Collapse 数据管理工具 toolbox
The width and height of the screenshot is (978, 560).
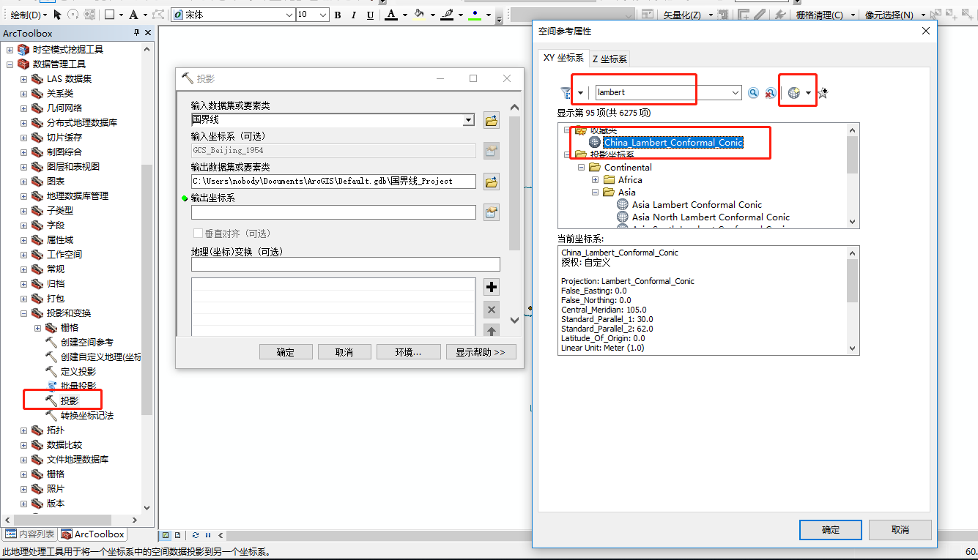(10, 64)
